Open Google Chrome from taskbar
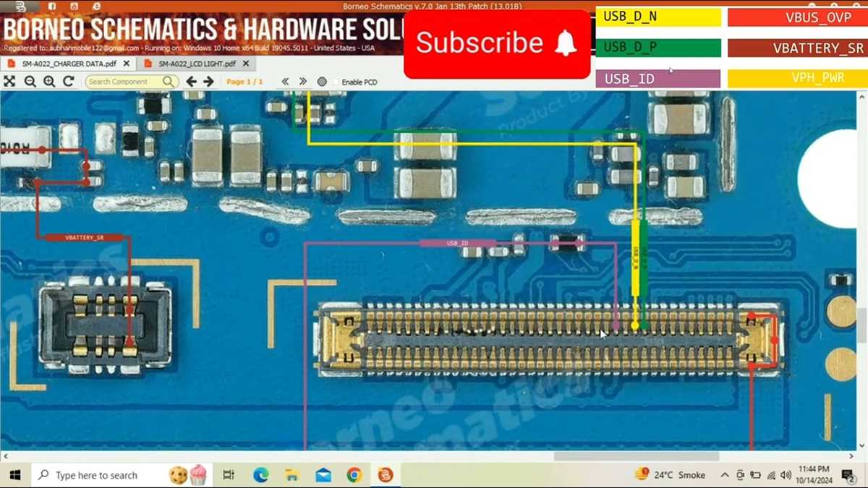The image size is (868, 488). pyautogui.click(x=354, y=475)
